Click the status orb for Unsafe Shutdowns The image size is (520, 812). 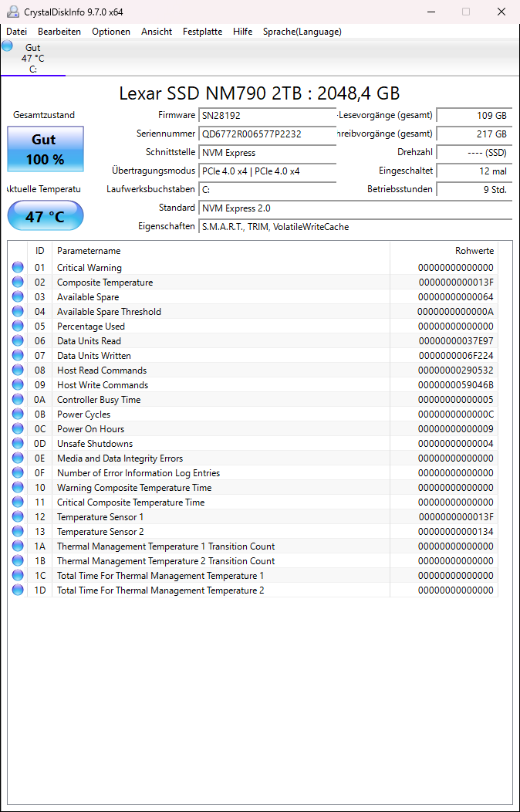18,444
